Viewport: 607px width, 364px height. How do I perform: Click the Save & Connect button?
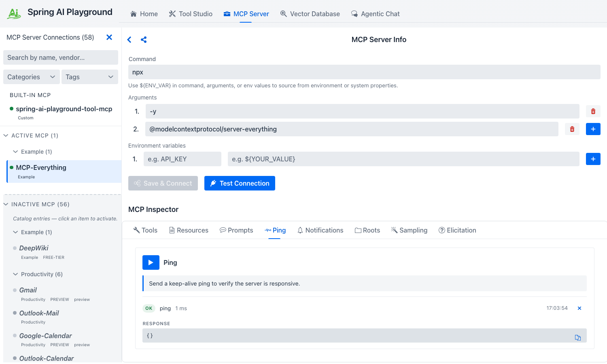point(163,183)
